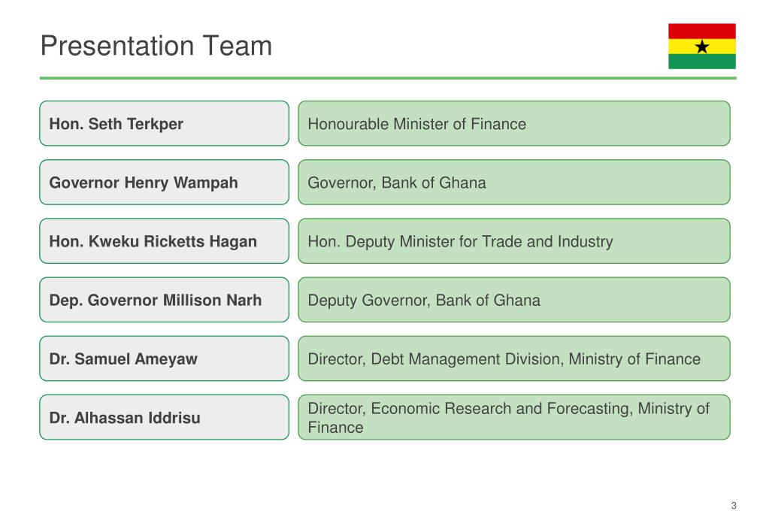Select the Governor, Bank of Ghana box

click(x=514, y=183)
